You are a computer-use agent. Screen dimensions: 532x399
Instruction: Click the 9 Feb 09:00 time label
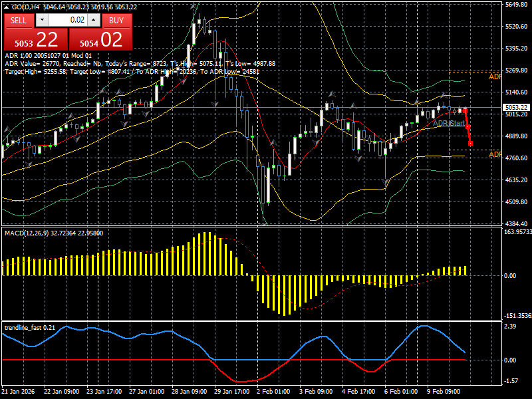[444, 391]
